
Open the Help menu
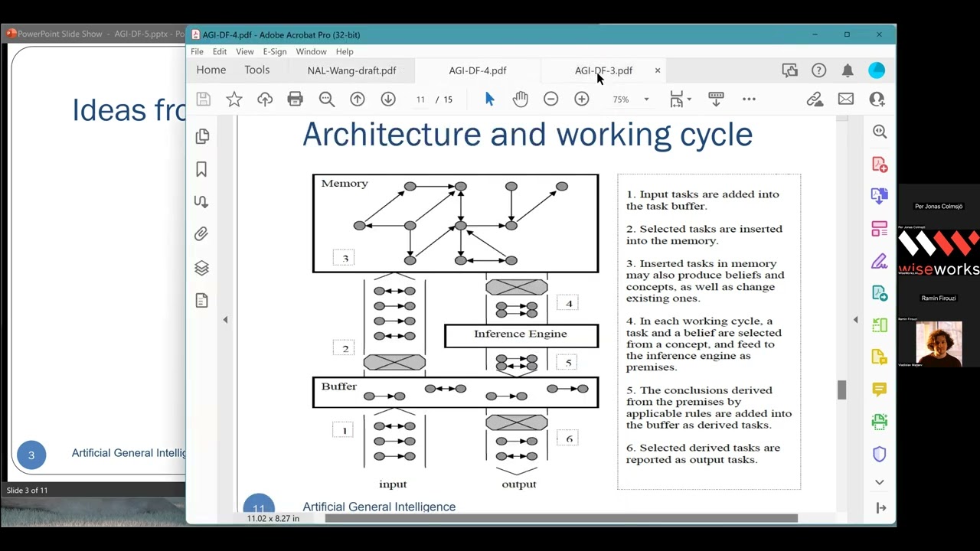click(345, 51)
